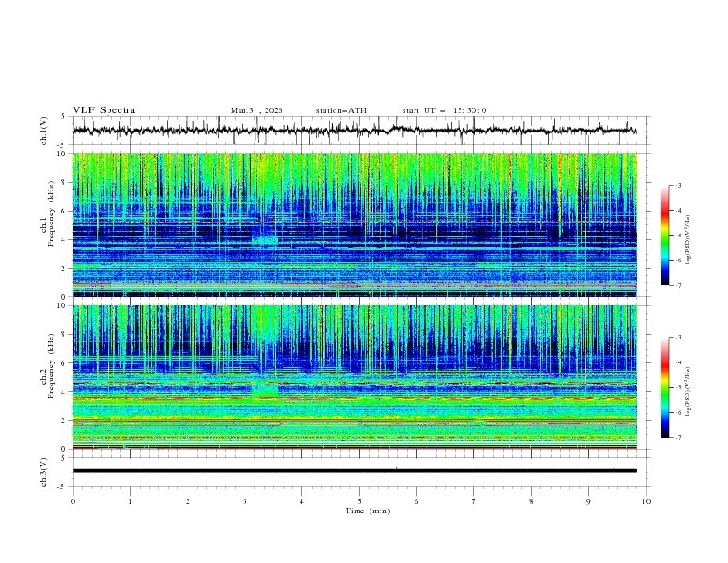Click the ch.1 frequency axis '4' tick label
The image size is (728, 563).
[64, 240]
